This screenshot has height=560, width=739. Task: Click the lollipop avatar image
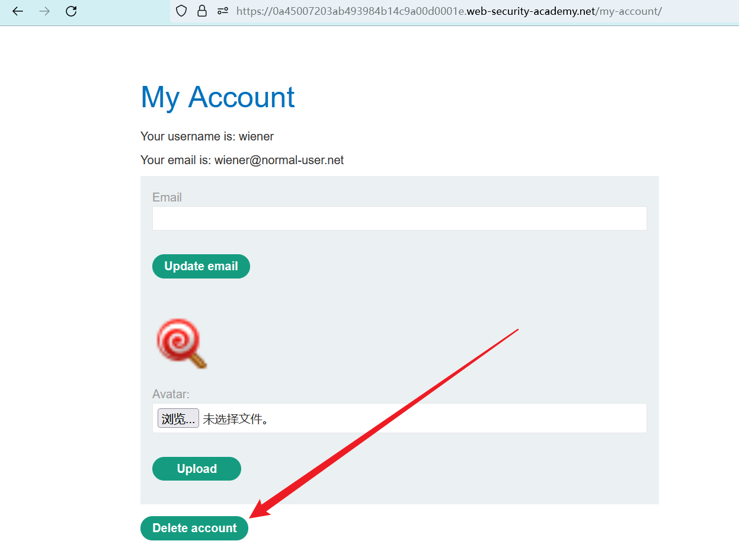pyautogui.click(x=182, y=344)
